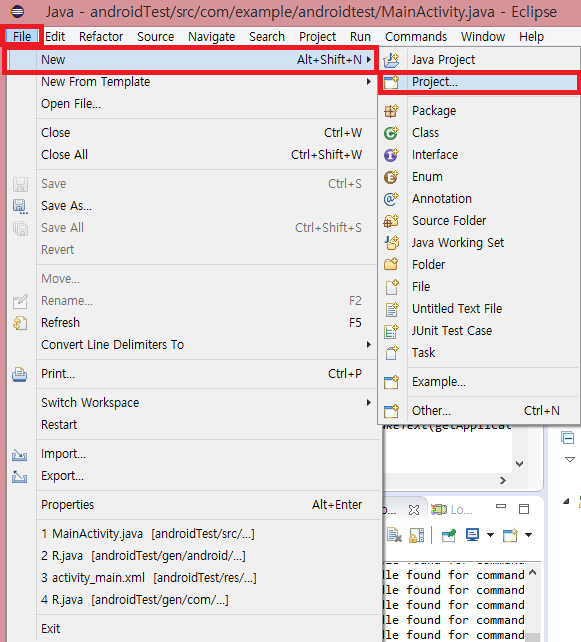Click the Example wizard icon
Viewport: 581px width, 642px height.
coord(391,382)
